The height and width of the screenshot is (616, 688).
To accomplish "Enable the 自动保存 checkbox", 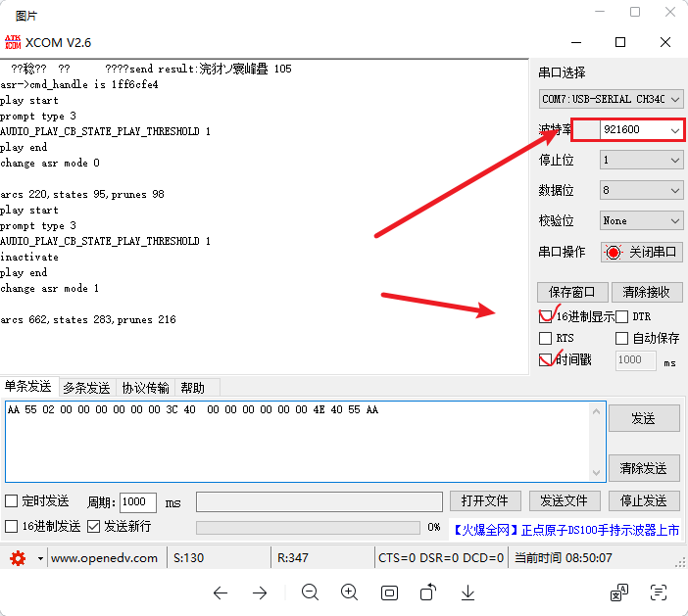I will [x=621, y=338].
